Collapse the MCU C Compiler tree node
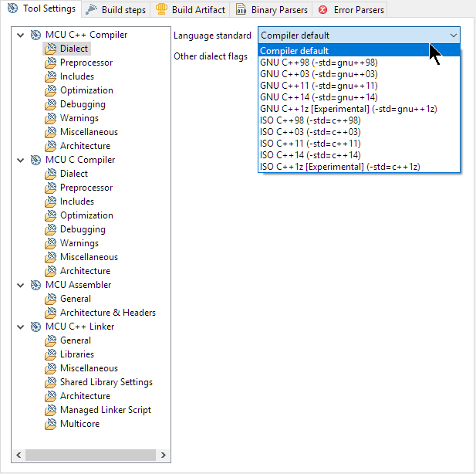 coord(20,160)
